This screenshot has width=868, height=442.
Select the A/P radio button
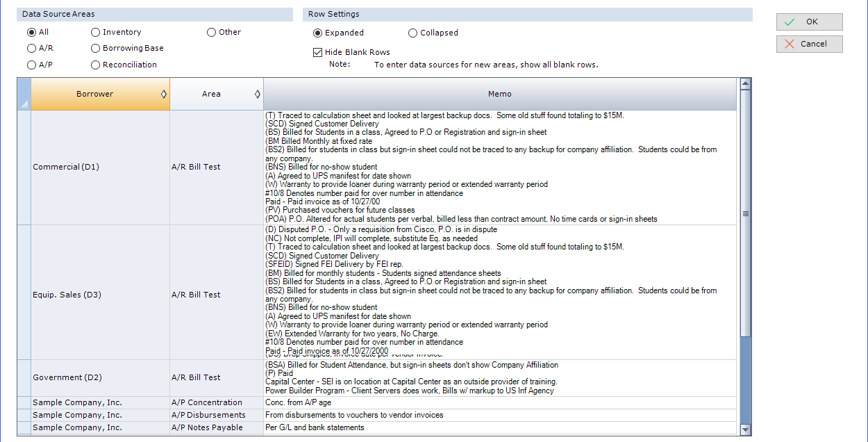[32, 65]
